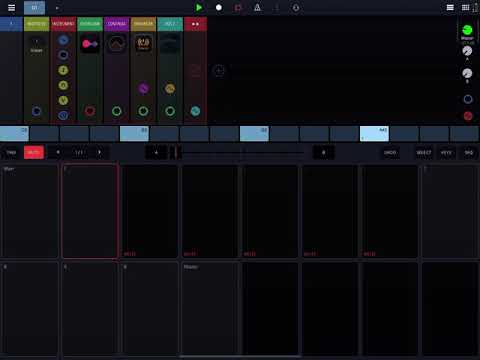Click the green port at the gold module's bottom
Image resolution: width=480 pixels, height=360 pixels.
143,111
